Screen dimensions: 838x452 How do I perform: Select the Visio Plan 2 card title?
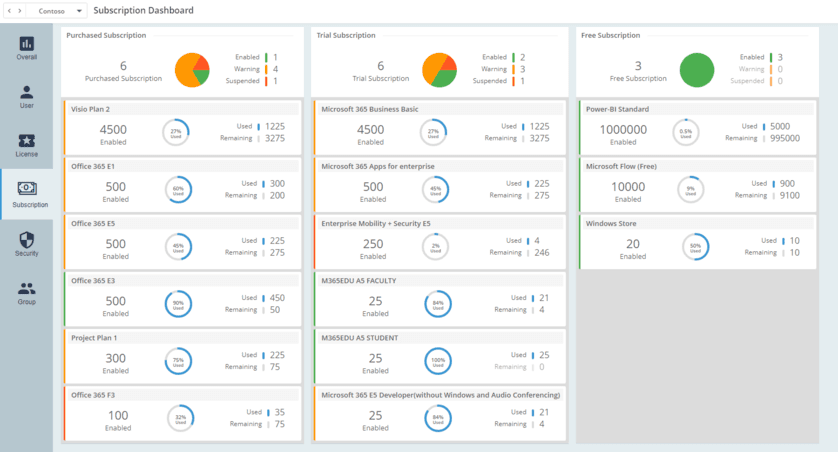tap(91, 109)
